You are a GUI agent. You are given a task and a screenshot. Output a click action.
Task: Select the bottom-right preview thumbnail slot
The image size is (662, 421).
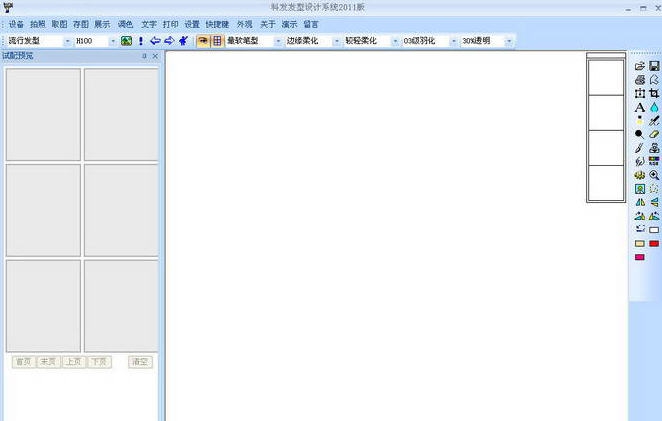point(121,306)
